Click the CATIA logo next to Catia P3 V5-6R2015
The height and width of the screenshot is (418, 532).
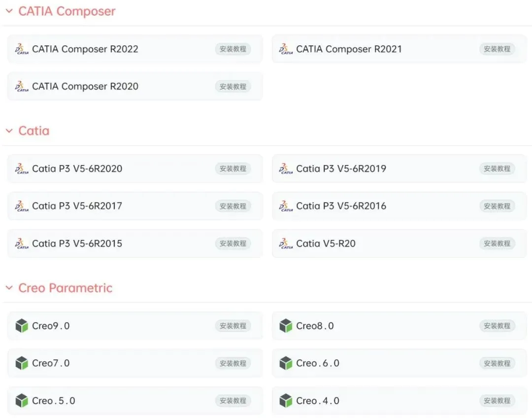pyautogui.click(x=22, y=244)
